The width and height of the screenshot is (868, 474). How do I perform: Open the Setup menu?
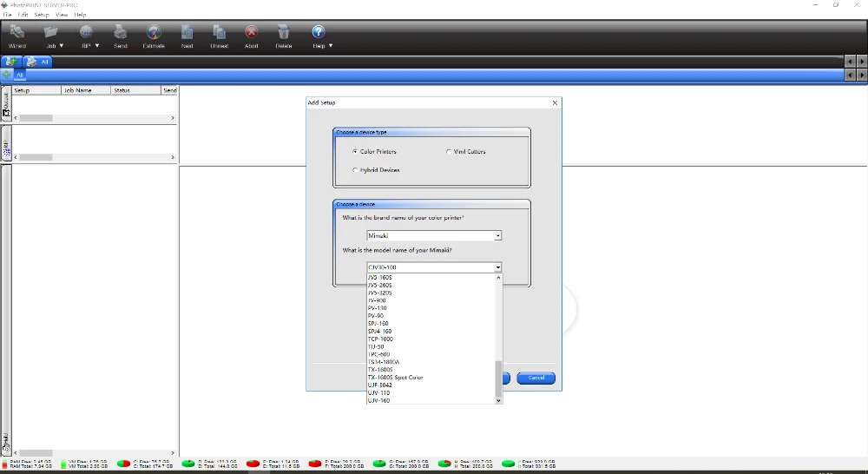coord(42,15)
